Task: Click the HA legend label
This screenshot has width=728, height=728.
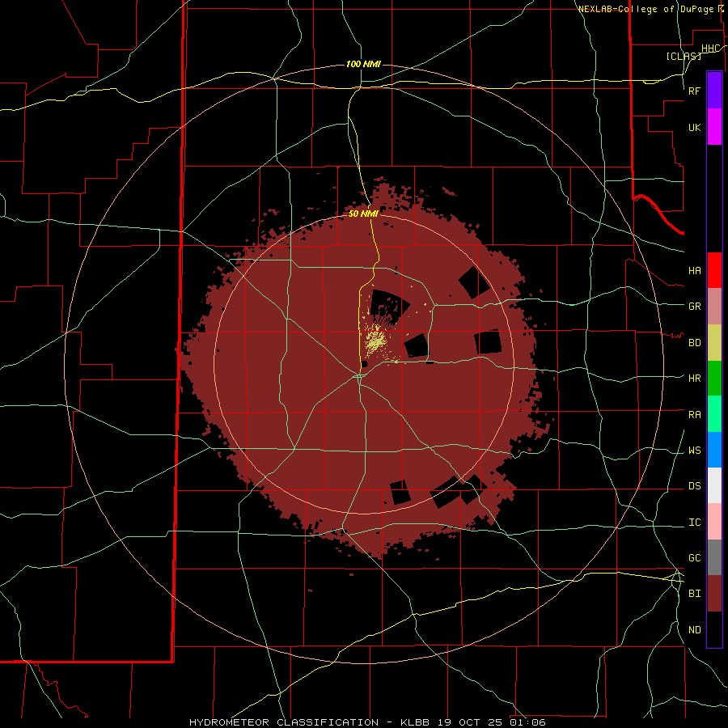Action: tap(694, 271)
